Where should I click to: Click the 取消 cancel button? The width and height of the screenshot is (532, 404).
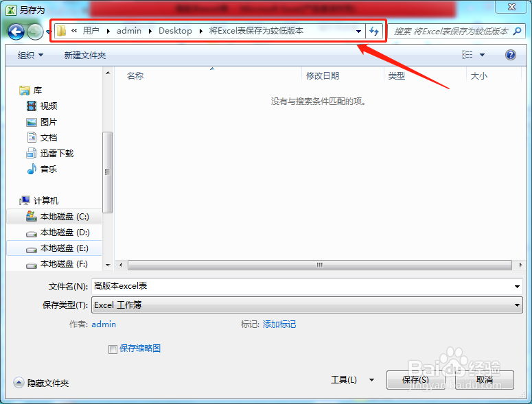click(x=484, y=380)
